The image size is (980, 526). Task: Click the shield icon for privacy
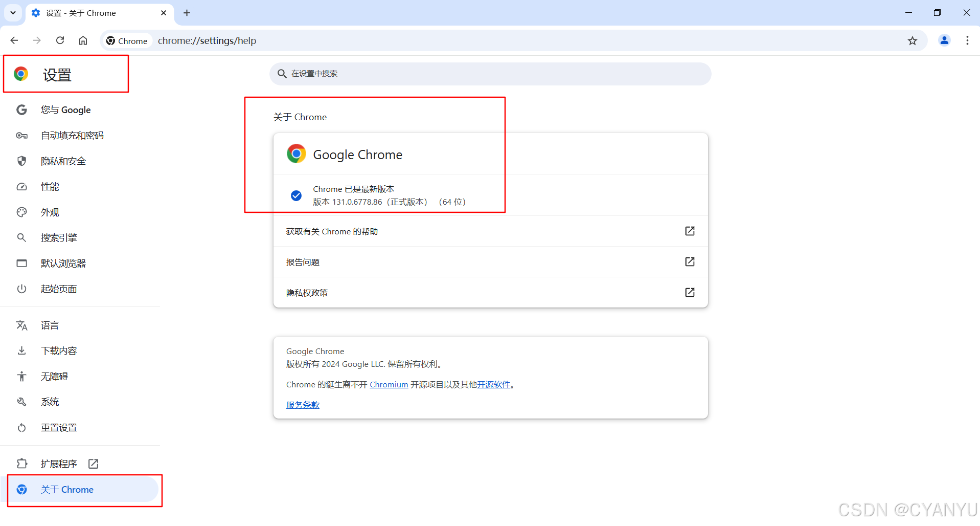coord(21,161)
